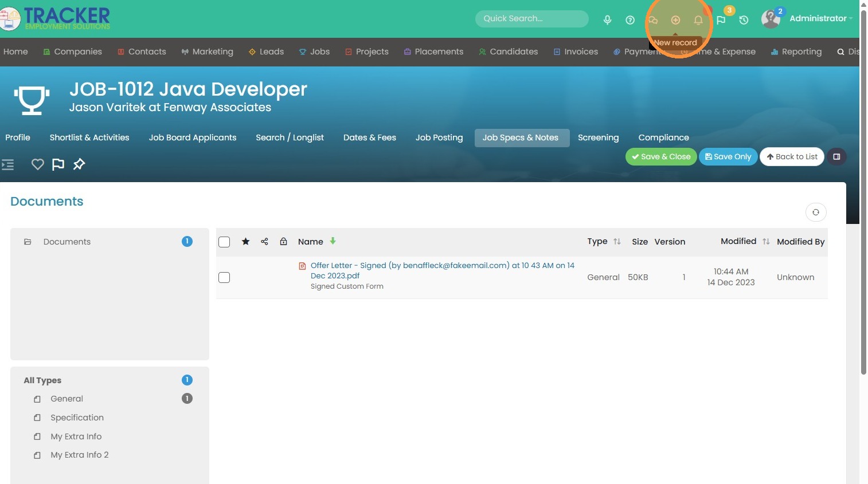Pin this job record with pin icon
Screen dimensions: 868x484
[x=79, y=164]
